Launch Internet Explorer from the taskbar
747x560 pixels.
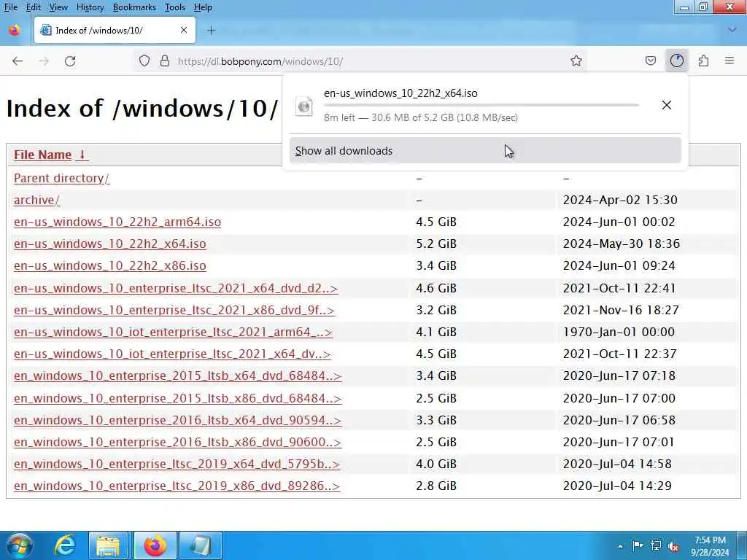pos(64,545)
